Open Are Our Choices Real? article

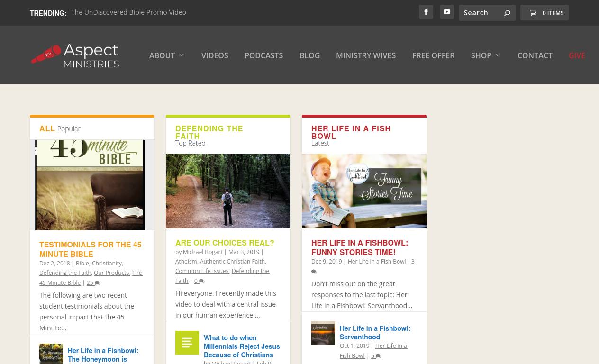click(x=225, y=243)
